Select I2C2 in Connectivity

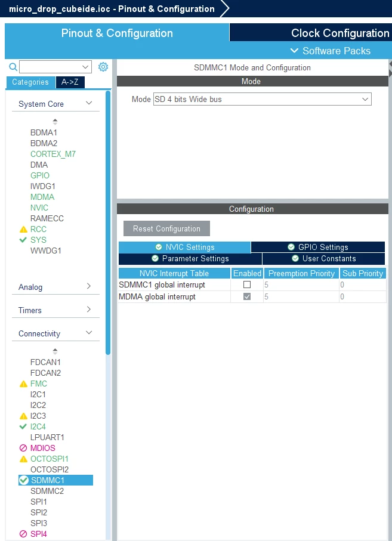click(x=38, y=405)
